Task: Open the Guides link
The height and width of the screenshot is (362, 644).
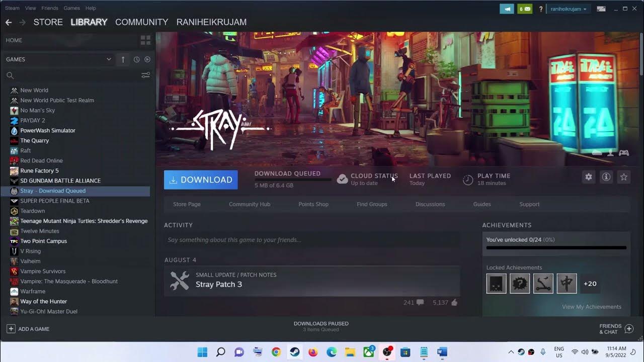Action: [x=482, y=204]
